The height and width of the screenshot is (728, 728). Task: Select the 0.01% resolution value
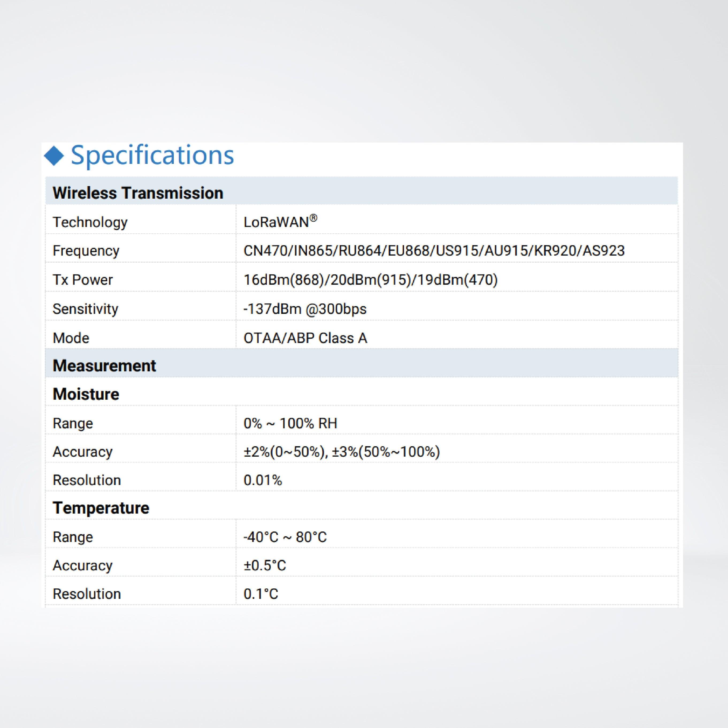pos(263,480)
